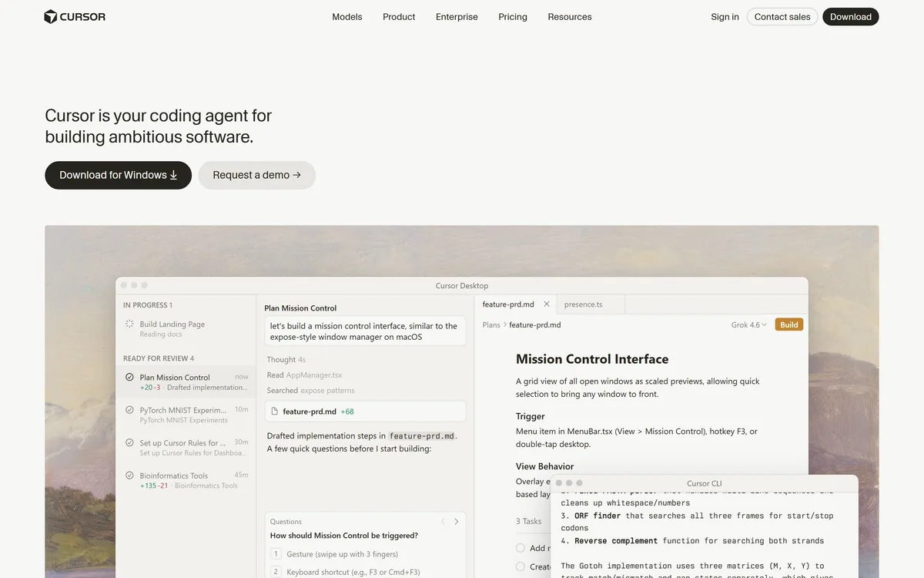Switch to the feature-prd.md tab
The width and height of the screenshot is (924, 578).
(x=508, y=304)
